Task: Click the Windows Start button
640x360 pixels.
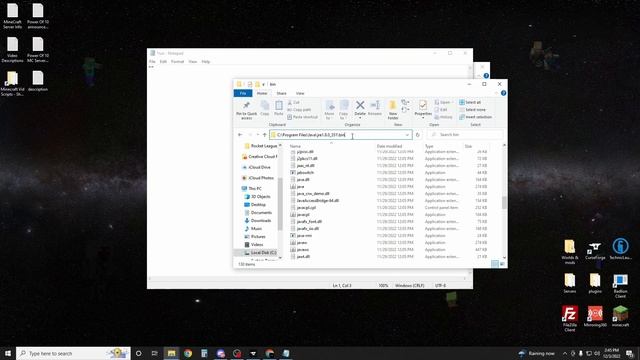Action: [x=8, y=353]
